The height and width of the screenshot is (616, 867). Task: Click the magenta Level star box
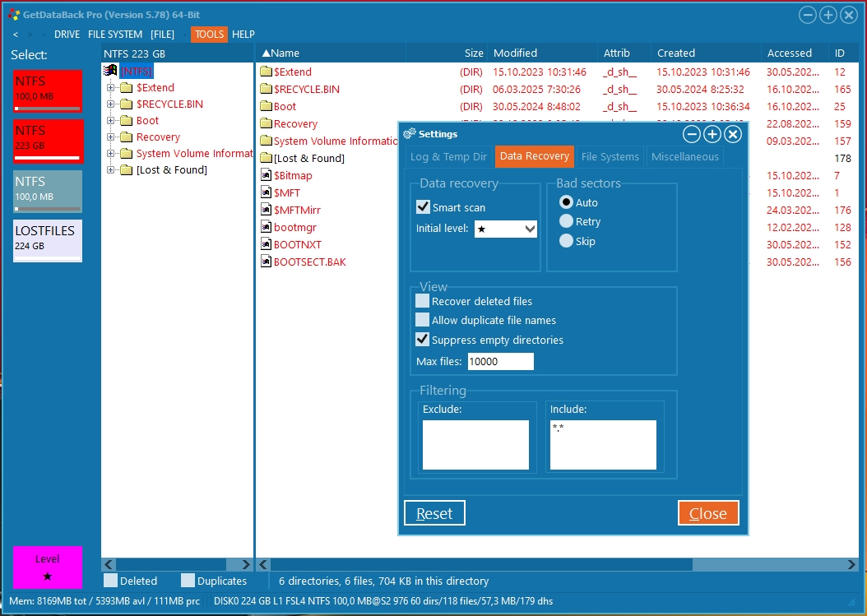(x=48, y=567)
